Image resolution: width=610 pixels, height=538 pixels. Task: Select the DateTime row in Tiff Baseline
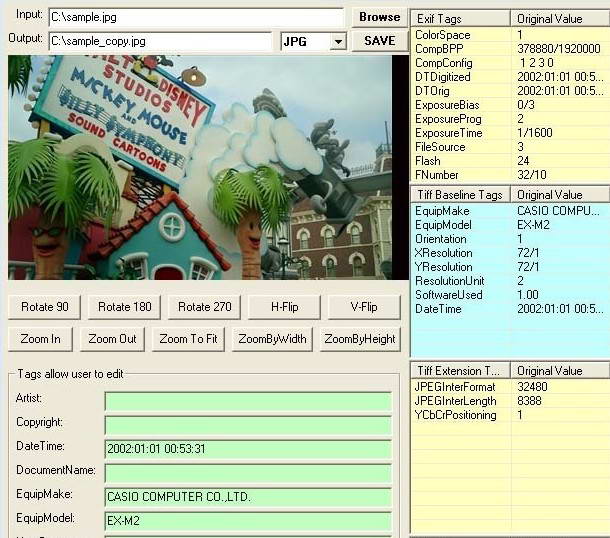tap(510, 309)
